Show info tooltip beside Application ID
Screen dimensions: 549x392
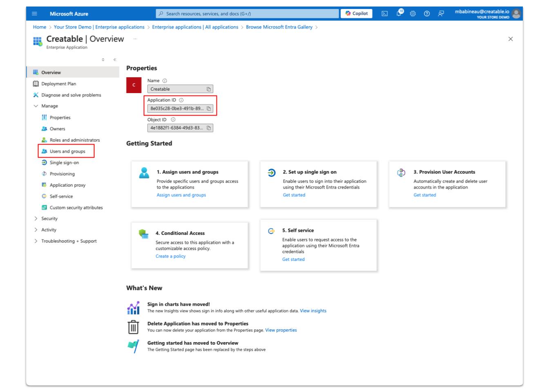[x=181, y=100]
